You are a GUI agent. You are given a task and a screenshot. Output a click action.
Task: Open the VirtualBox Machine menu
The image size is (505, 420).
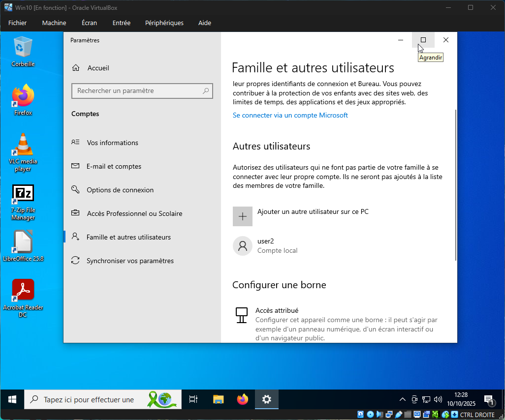(54, 23)
